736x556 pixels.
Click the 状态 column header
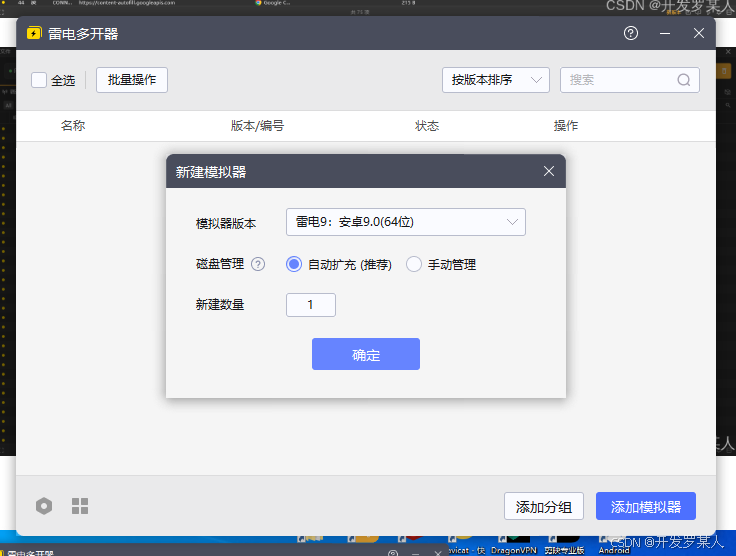click(x=427, y=126)
